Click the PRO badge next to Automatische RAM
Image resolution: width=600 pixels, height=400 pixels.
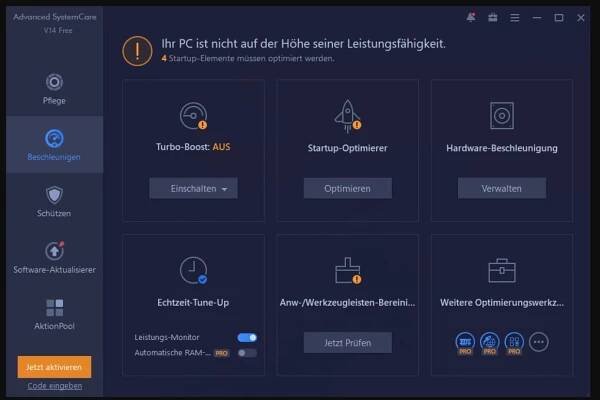click(222, 353)
